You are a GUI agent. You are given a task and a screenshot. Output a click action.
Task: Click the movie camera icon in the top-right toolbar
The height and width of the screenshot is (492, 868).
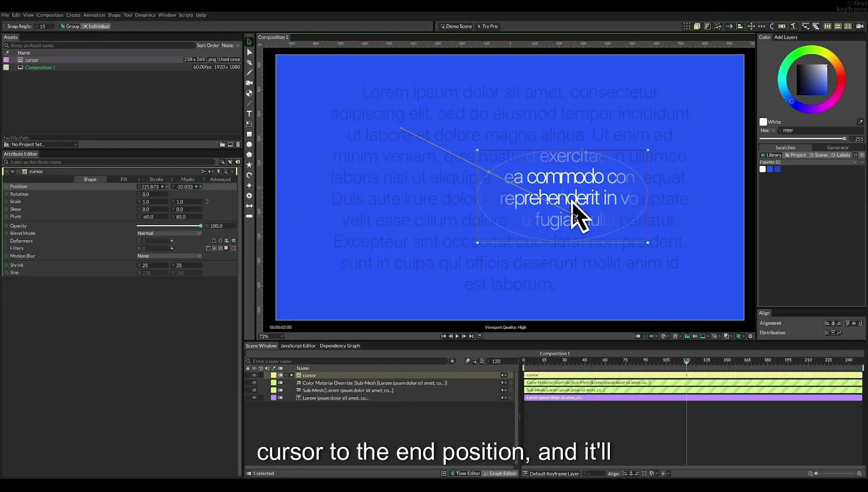point(859,26)
